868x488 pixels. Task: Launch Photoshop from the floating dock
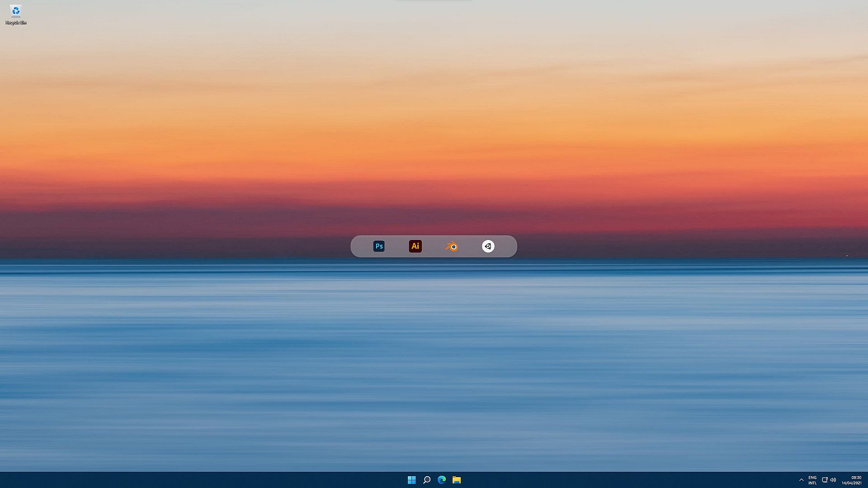point(379,246)
